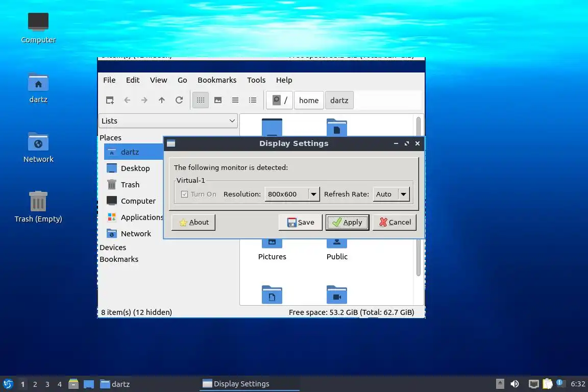Click the volume icon in system tray
588x392 pixels.
(514, 384)
